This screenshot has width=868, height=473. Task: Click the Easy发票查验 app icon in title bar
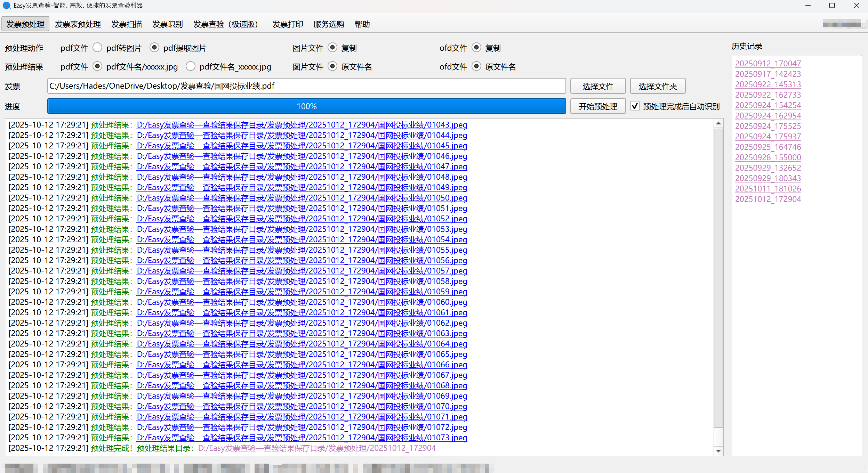click(6, 6)
